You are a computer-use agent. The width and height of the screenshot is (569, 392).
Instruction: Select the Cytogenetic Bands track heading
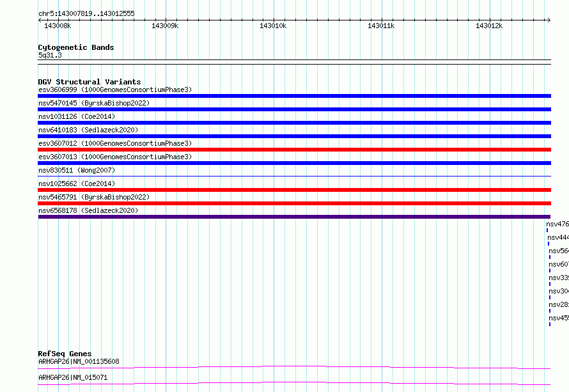(76, 47)
